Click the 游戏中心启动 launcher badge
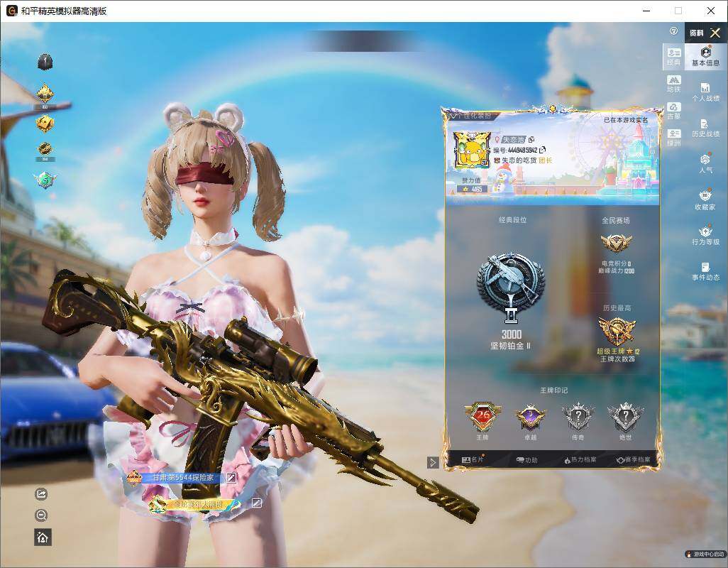The width and height of the screenshot is (728, 568). [705, 554]
